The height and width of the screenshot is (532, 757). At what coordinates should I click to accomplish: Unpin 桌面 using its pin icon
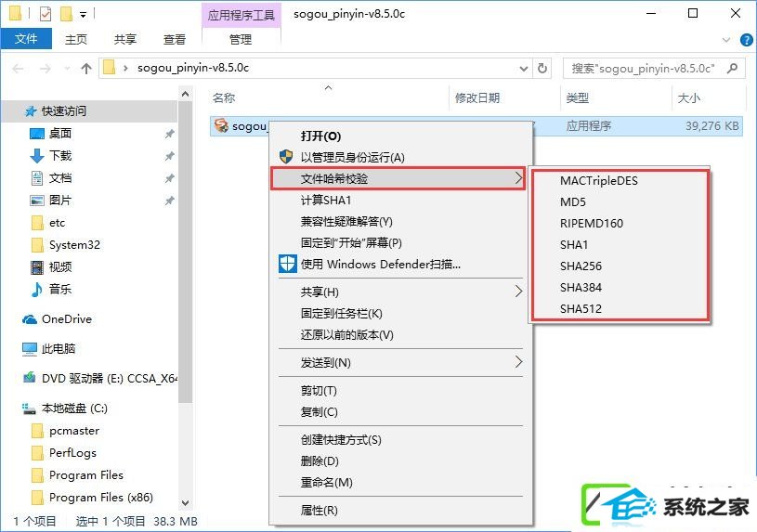tap(169, 134)
